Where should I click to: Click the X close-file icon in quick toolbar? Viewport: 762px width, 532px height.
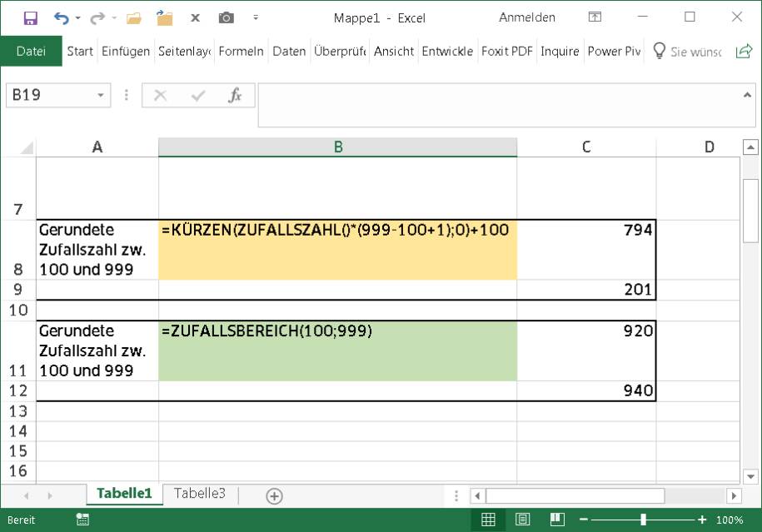pyautogui.click(x=196, y=18)
